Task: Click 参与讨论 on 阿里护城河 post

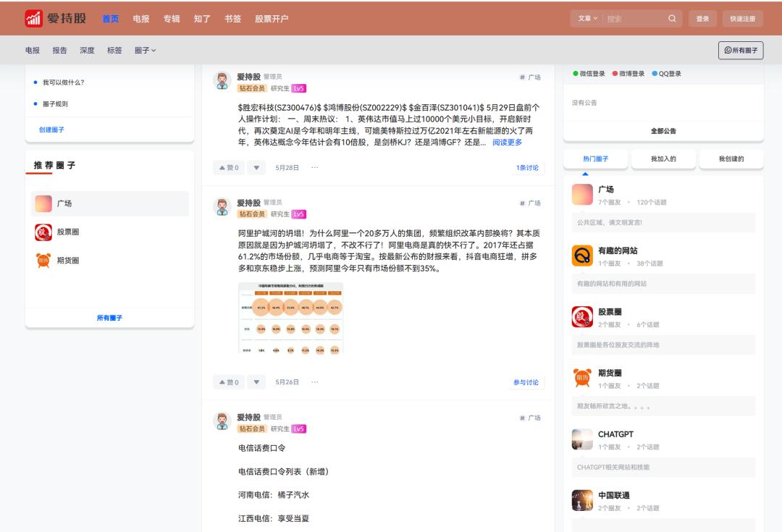Action: pyautogui.click(x=526, y=382)
